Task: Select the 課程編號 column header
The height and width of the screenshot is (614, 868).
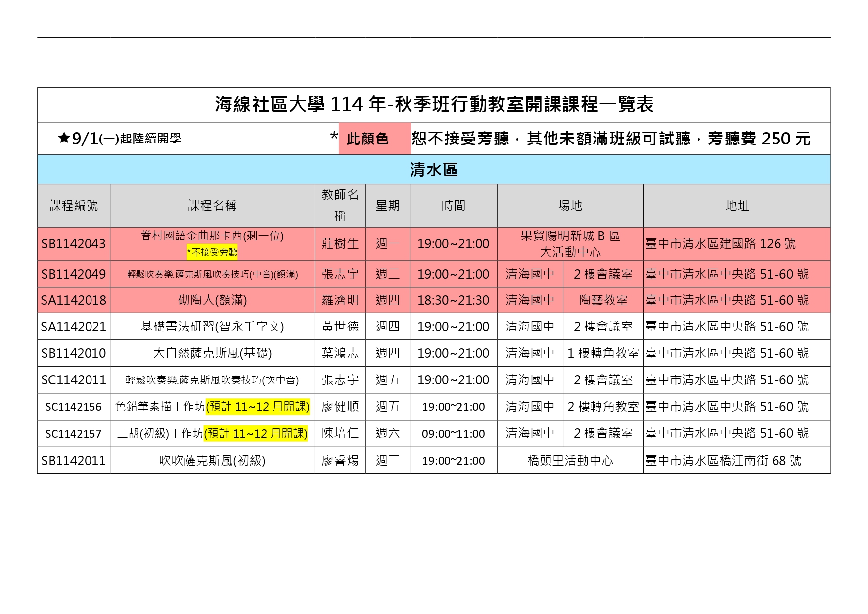Action: pos(74,206)
